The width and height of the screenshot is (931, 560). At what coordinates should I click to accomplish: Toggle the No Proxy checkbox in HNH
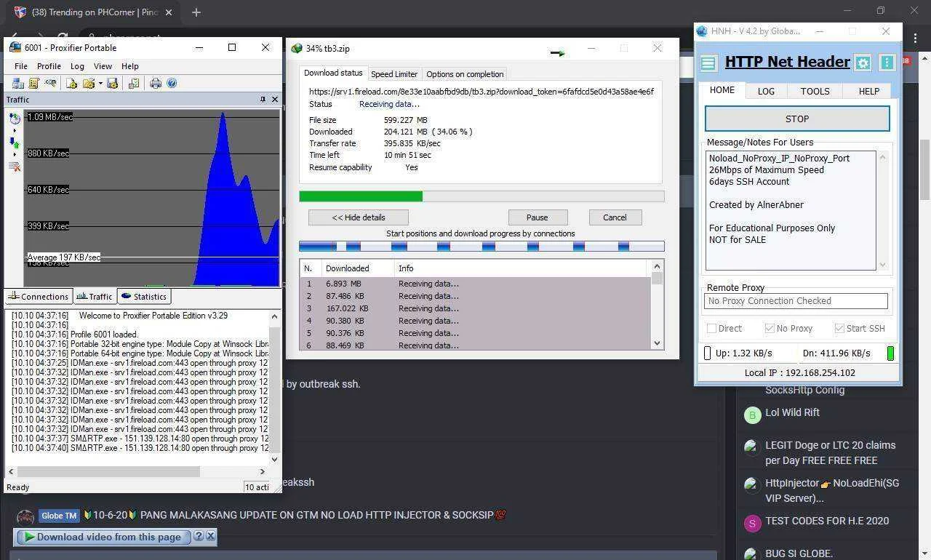pos(770,329)
